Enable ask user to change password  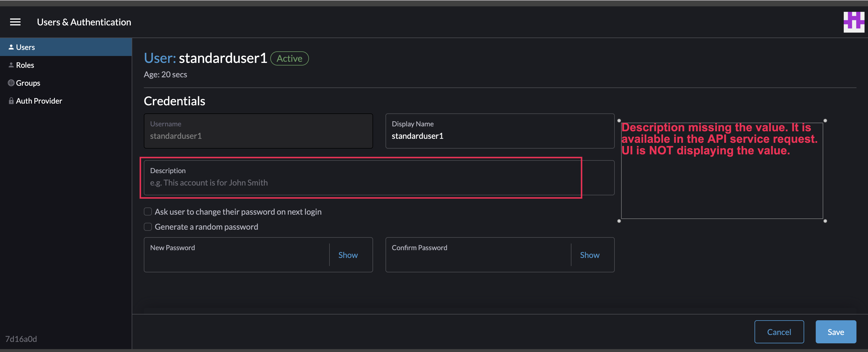[148, 211]
